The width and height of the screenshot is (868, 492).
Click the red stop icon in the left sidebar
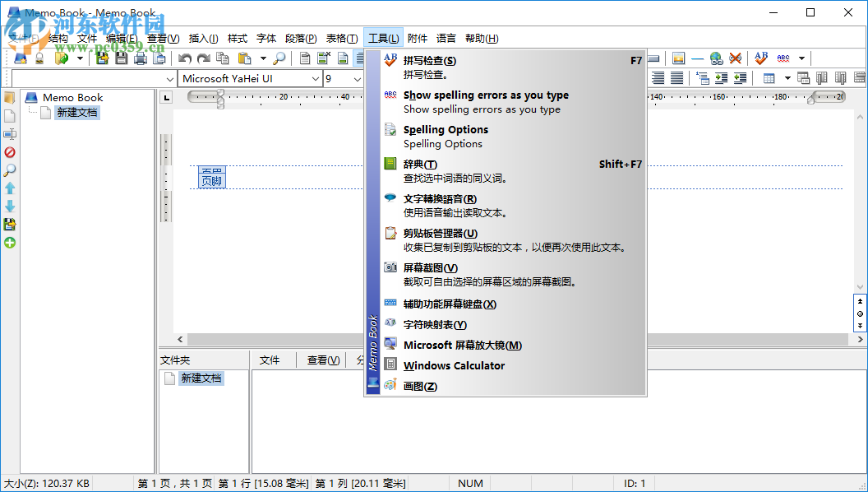coord(11,151)
